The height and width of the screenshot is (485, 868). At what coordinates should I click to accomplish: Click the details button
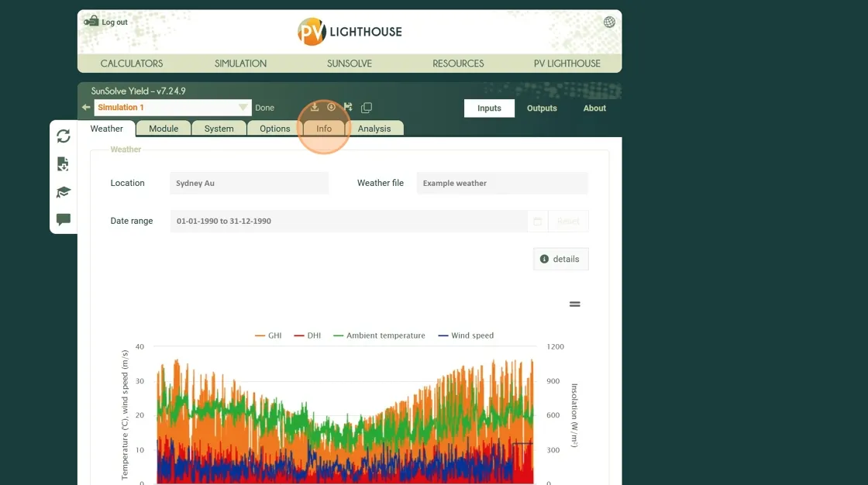tap(560, 259)
